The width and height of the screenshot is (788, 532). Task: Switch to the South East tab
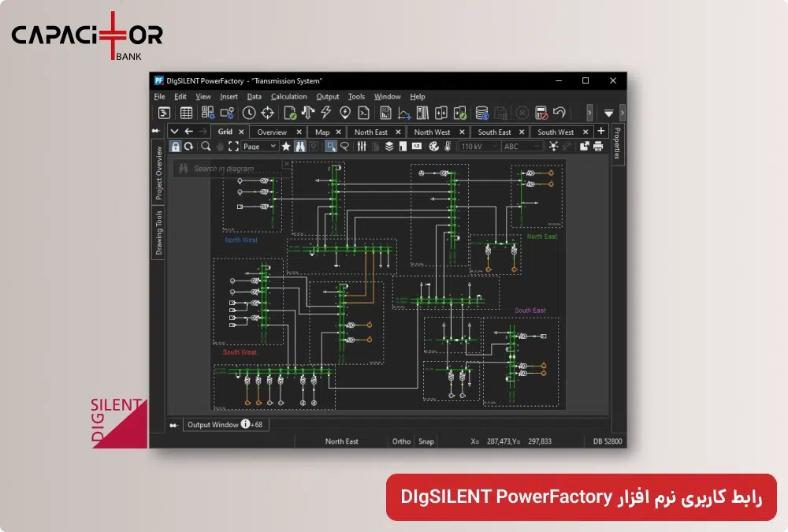pyautogui.click(x=494, y=132)
